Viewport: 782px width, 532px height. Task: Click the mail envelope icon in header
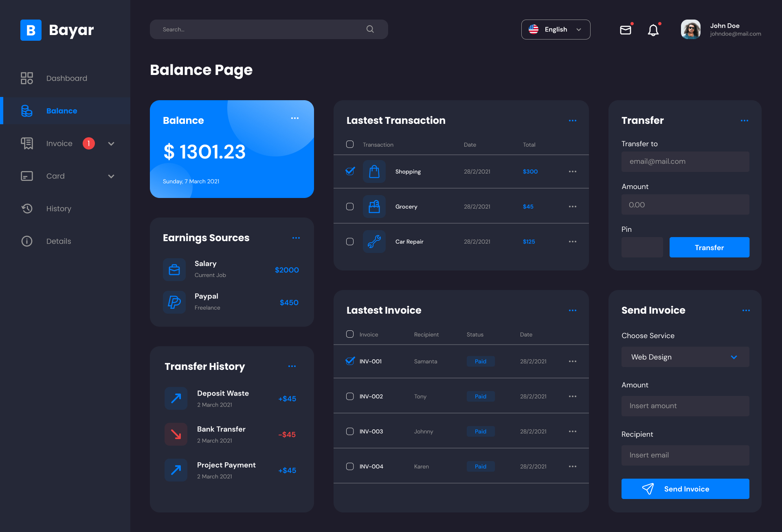(x=625, y=30)
